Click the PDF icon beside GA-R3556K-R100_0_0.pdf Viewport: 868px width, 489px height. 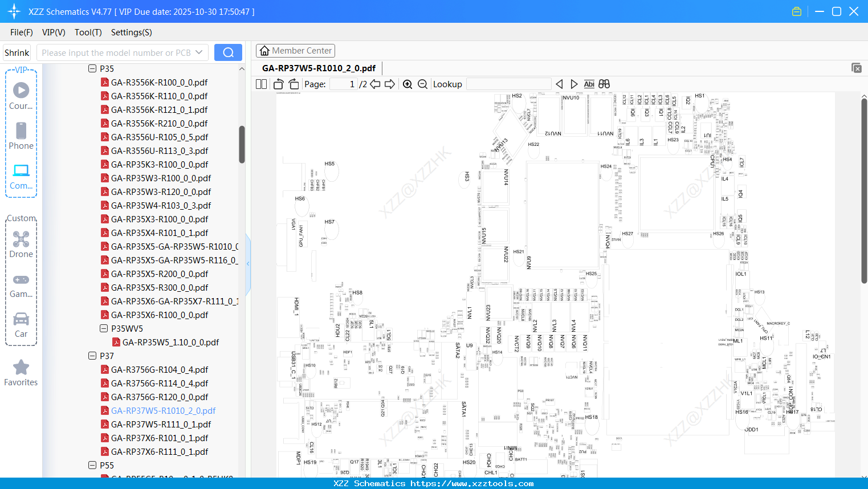click(x=105, y=82)
